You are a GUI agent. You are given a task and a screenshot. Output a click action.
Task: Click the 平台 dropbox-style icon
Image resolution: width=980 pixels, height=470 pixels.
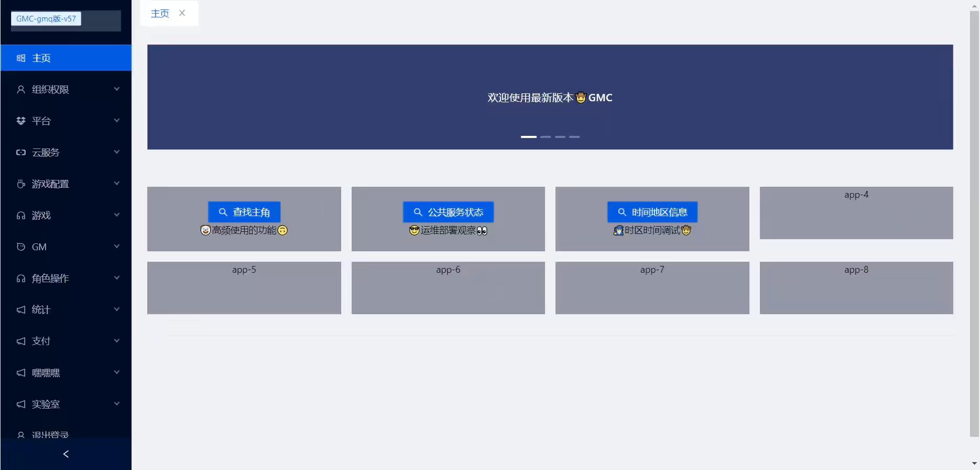pyautogui.click(x=21, y=121)
